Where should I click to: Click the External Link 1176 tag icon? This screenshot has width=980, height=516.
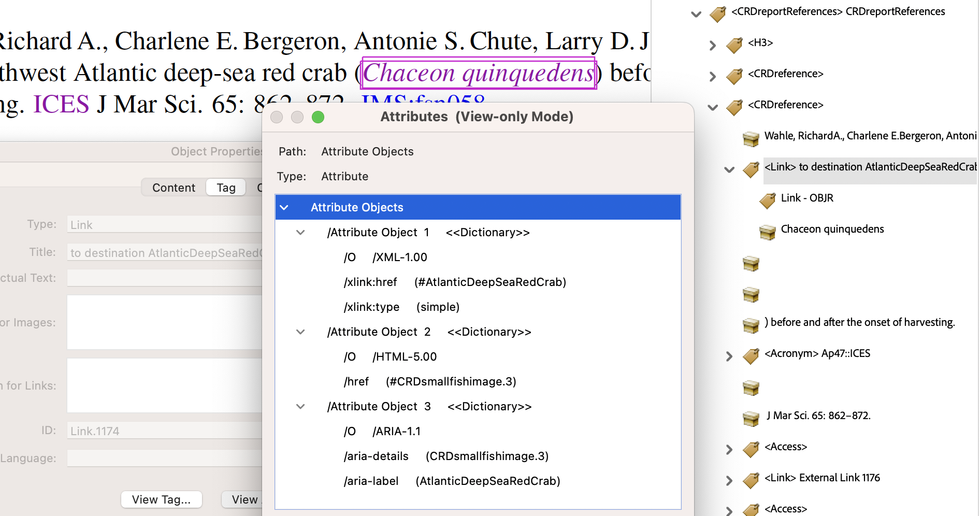pos(751,480)
